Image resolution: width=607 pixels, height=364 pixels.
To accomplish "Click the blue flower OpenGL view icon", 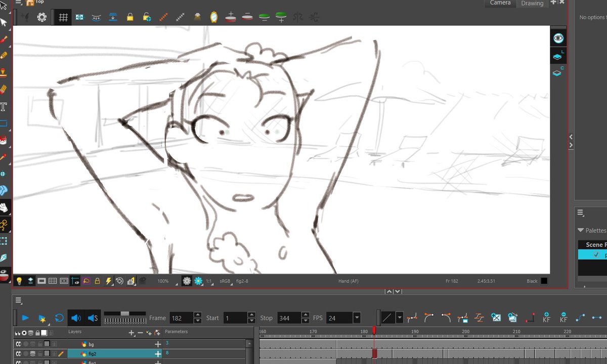I will tap(198, 281).
